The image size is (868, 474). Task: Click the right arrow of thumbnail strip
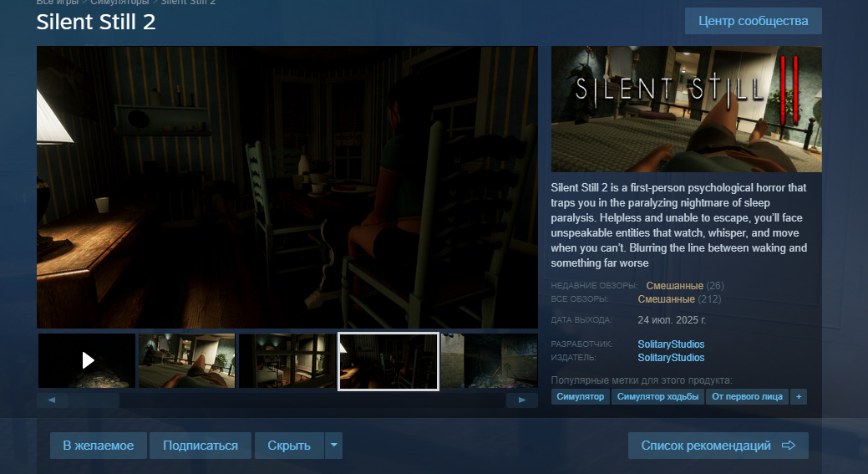click(522, 400)
